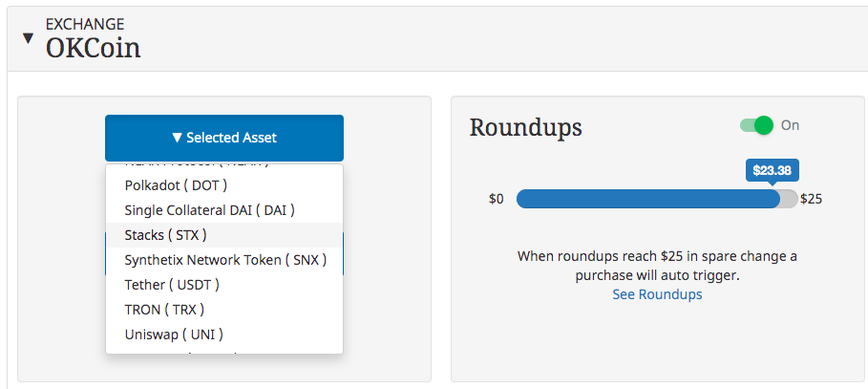Choose Single Collateral DAI ( DAI )
The width and height of the screenshot is (868, 389).
coord(224,210)
